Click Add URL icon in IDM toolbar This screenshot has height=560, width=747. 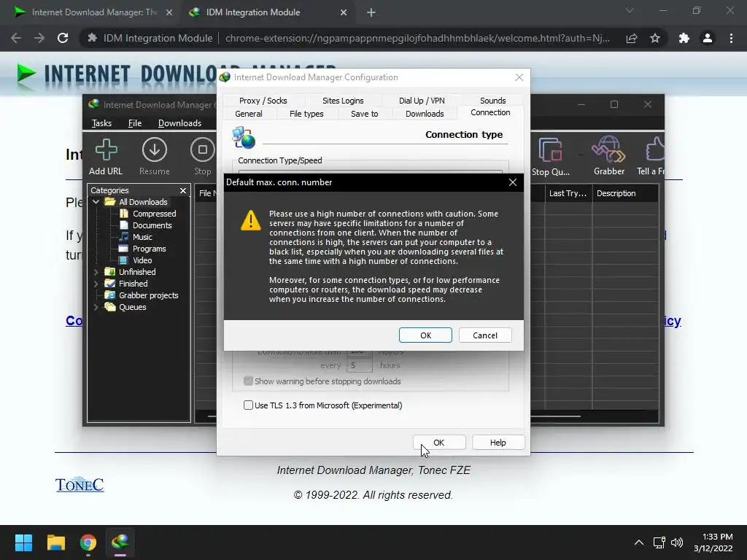point(106,150)
